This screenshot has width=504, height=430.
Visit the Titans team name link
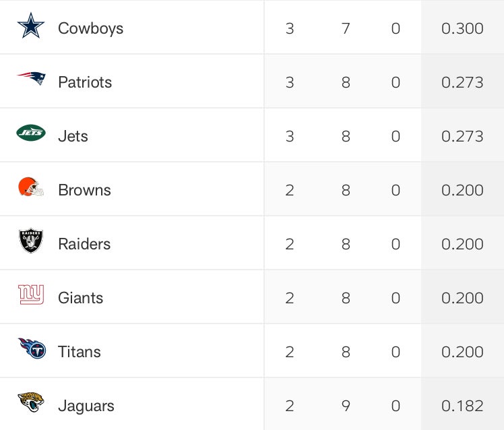pos(79,352)
